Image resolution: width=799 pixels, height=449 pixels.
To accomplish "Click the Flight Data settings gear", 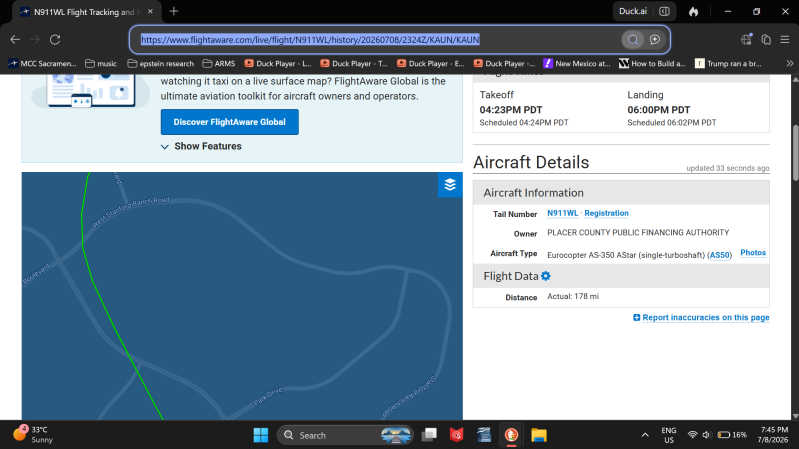I will 546,276.
